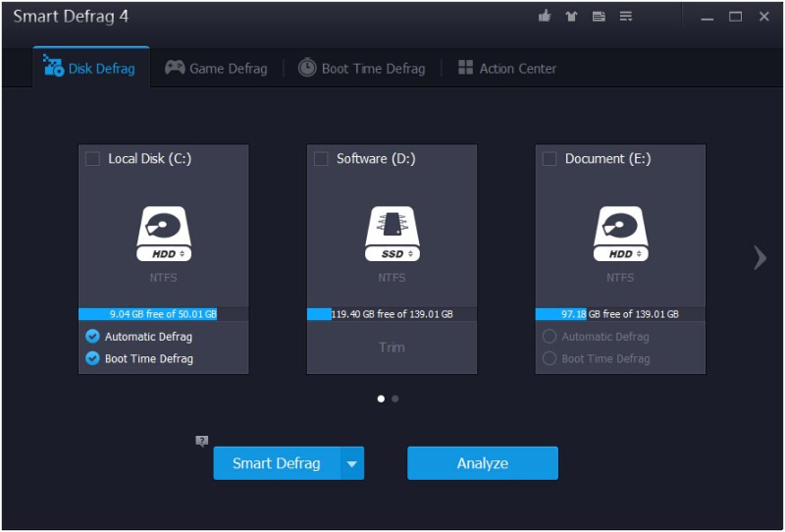Screen dimensions: 785x532
Task: Click the Software (D:) free space bar
Action: click(x=392, y=314)
